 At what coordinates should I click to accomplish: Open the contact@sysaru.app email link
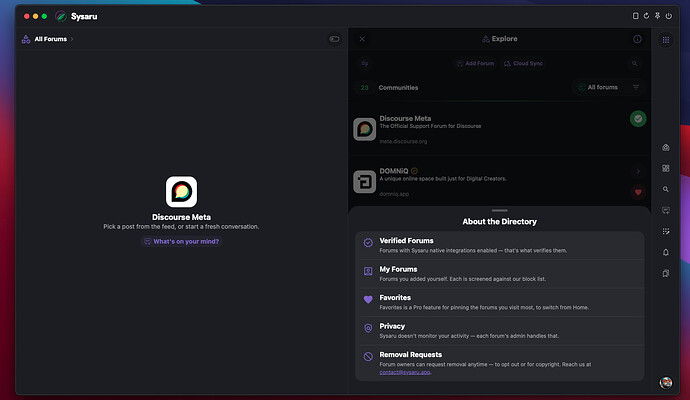point(405,372)
